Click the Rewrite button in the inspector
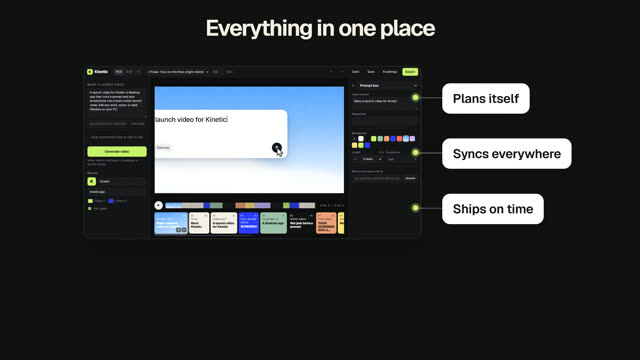 (x=410, y=178)
